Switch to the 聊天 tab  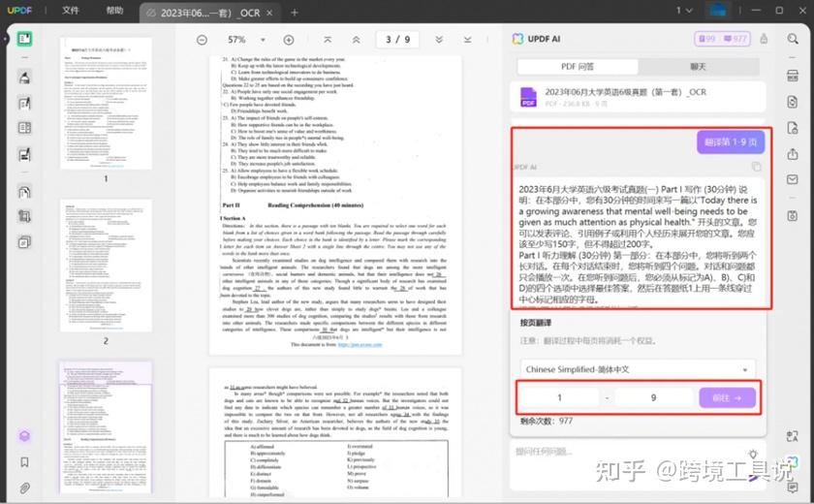pyautogui.click(x=699, y=67)
